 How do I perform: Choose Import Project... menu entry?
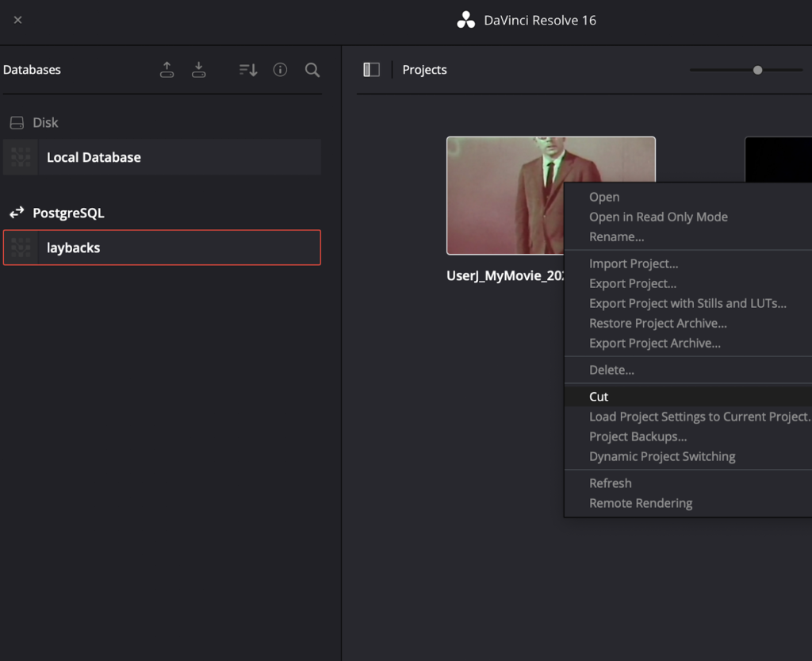click(x=634, y=263)
